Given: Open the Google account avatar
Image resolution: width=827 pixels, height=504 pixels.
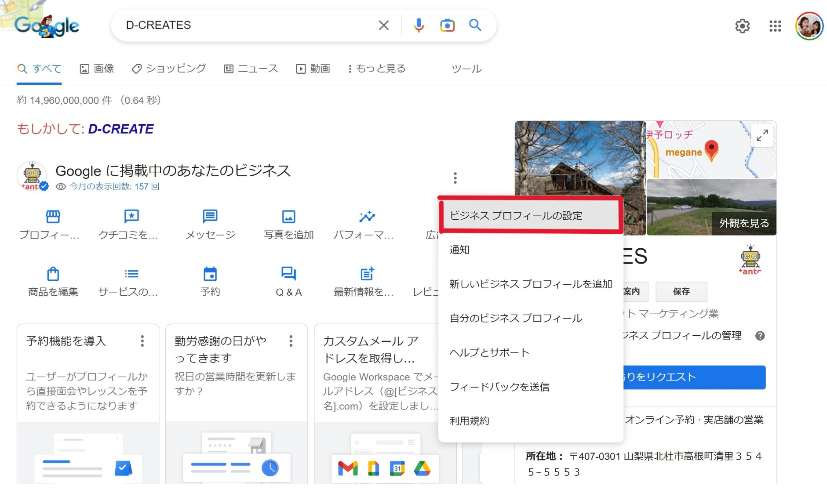Looking at the screenshot, I should coord(809,26).
